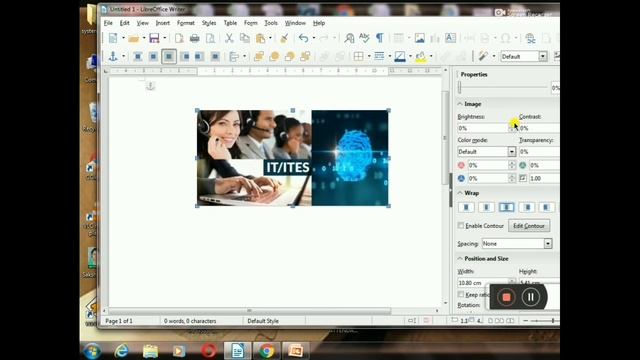Viewport: 640px width, 360px height.
Task: Click the Print icon
Action: click(194, 38)
